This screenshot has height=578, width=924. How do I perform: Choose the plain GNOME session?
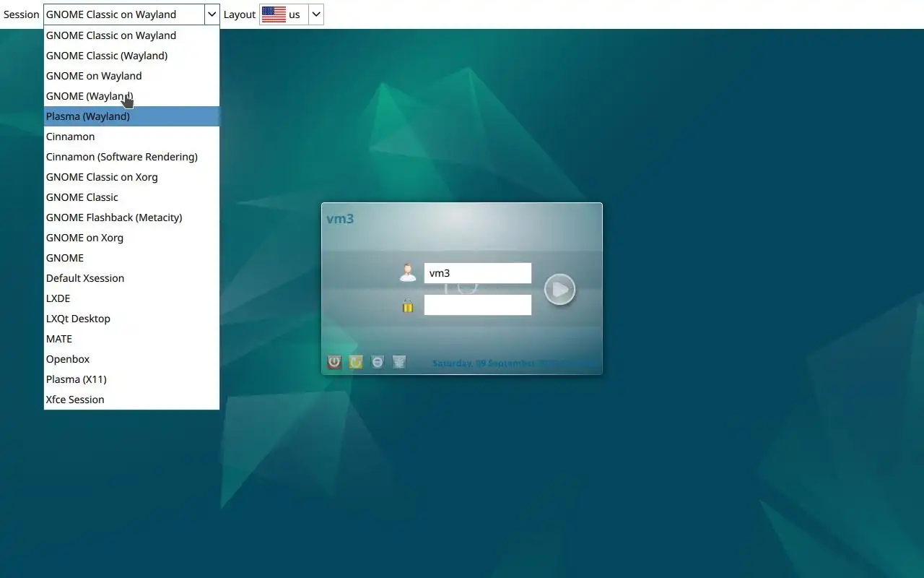[131, 258]
